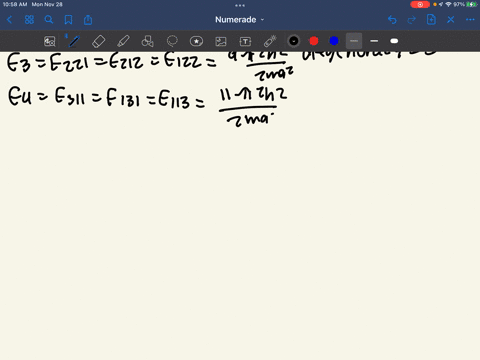
Task: Tap the screen recording indicator
Action: click(420, 4)
